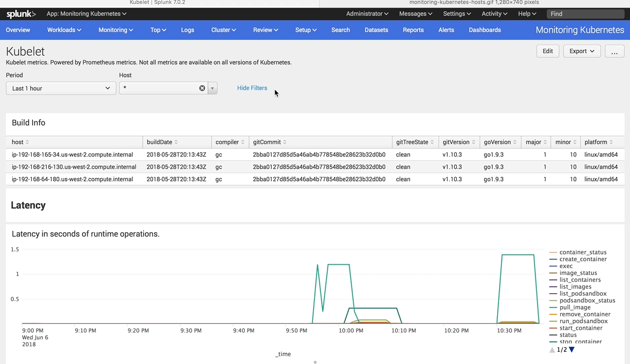Sort by platform column sort icon

611,142
